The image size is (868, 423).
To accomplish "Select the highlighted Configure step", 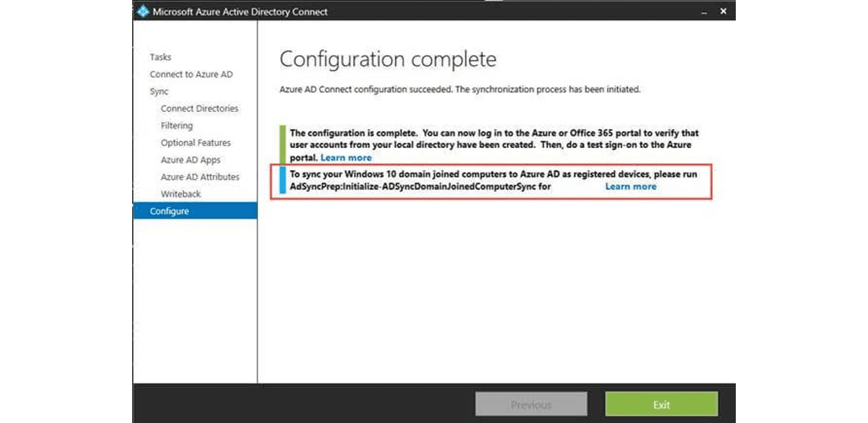I will click(170, 211).
